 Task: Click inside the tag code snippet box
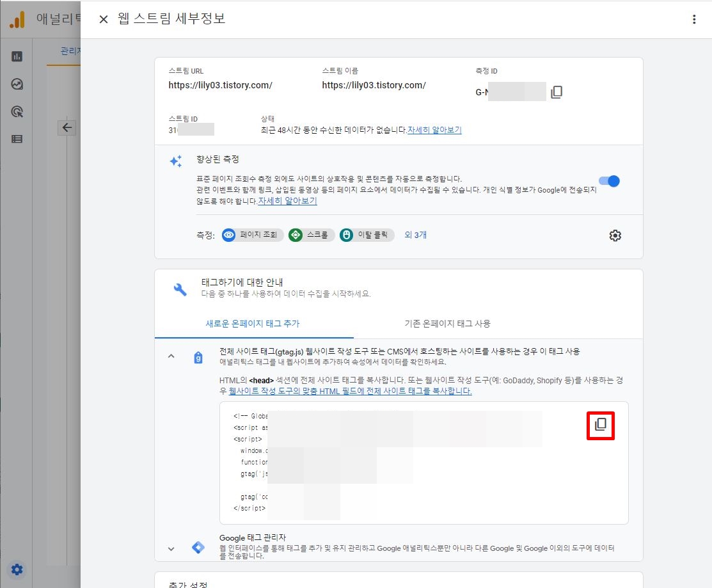(x=423, y=463)
